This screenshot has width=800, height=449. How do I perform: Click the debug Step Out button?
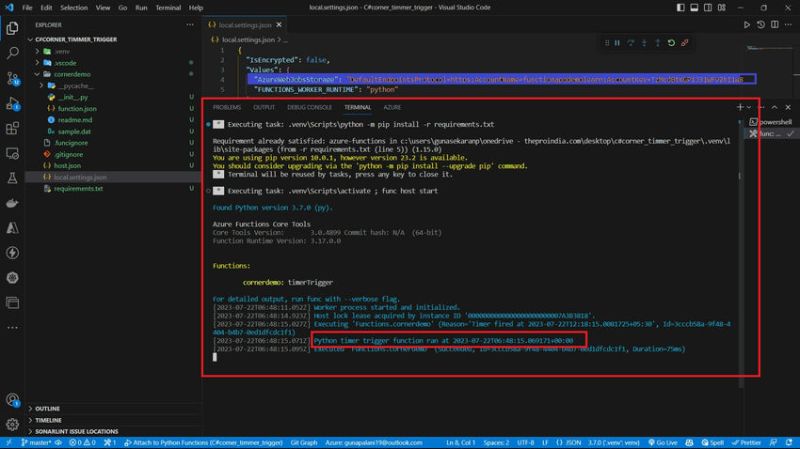pyautogui.click(x=658, y=43)
